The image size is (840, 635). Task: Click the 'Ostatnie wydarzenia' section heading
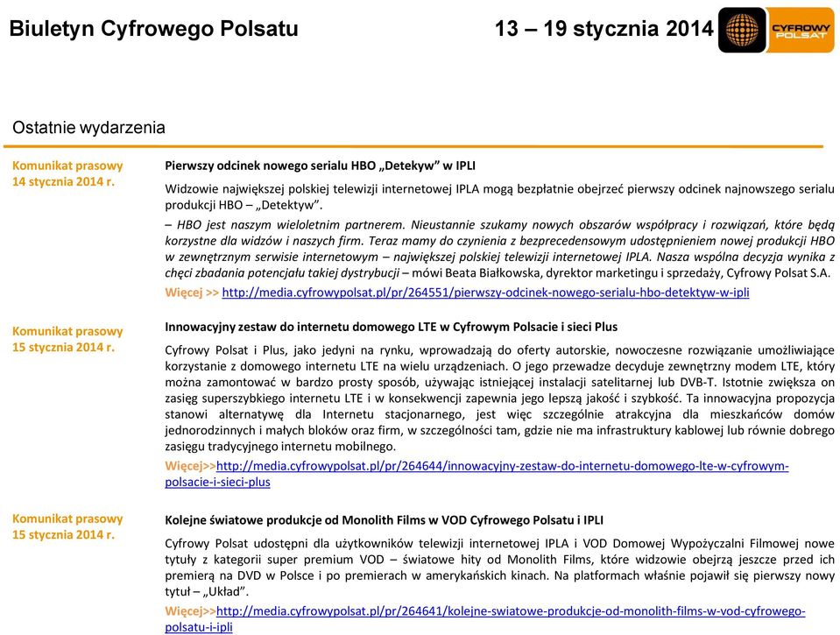point(88,128)
